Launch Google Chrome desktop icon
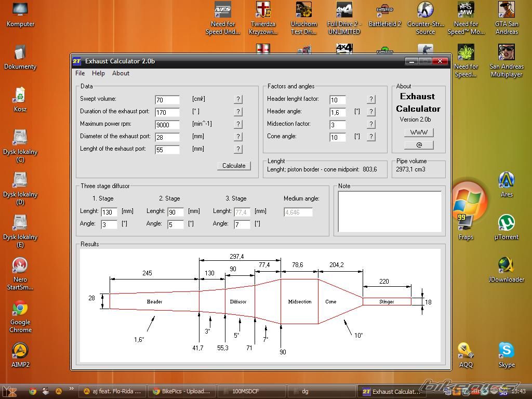532x399 pixels. coord(20,316)
